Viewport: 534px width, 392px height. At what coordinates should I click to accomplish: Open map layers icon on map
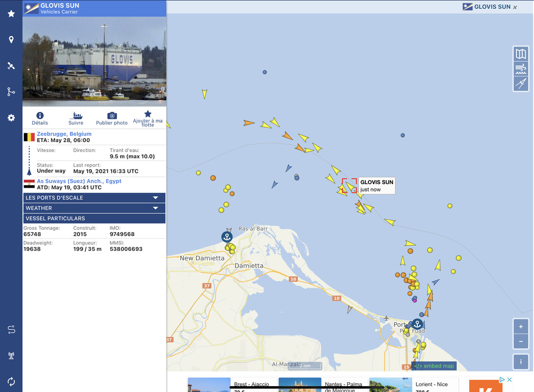coord(521,54)
